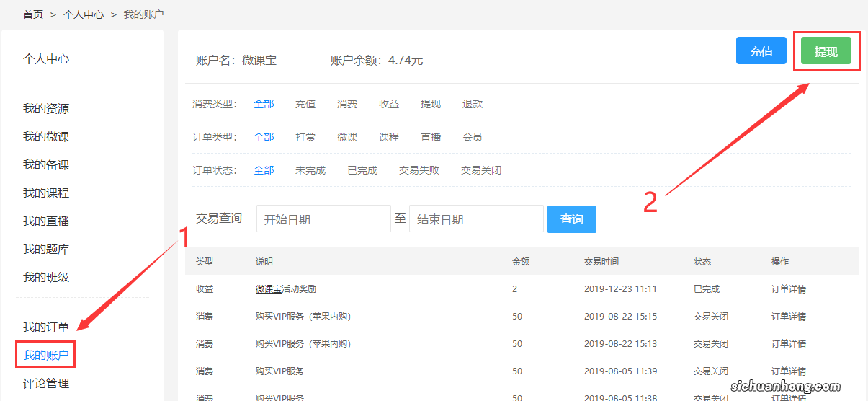This screenshot has width=868, height=401.
Task: Filter 消费类型 by 收益
Action: (x=389, y=104)
